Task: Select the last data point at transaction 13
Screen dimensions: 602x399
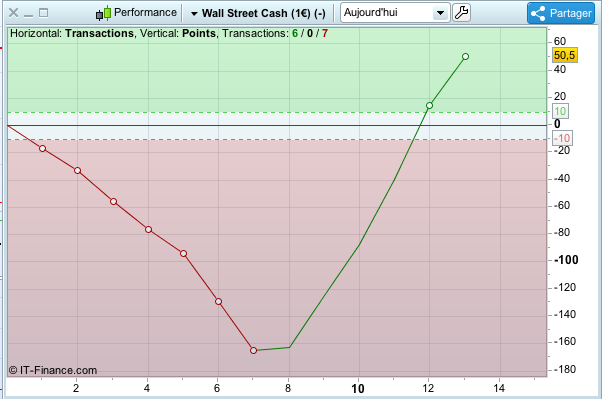Action: click(x=465, y=56)
